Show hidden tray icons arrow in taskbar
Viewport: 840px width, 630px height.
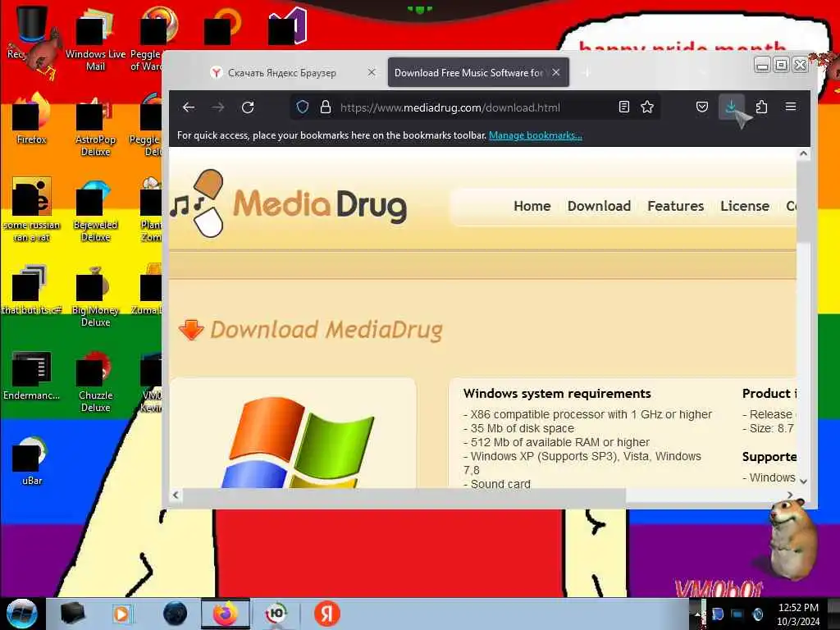coord(697,614)
